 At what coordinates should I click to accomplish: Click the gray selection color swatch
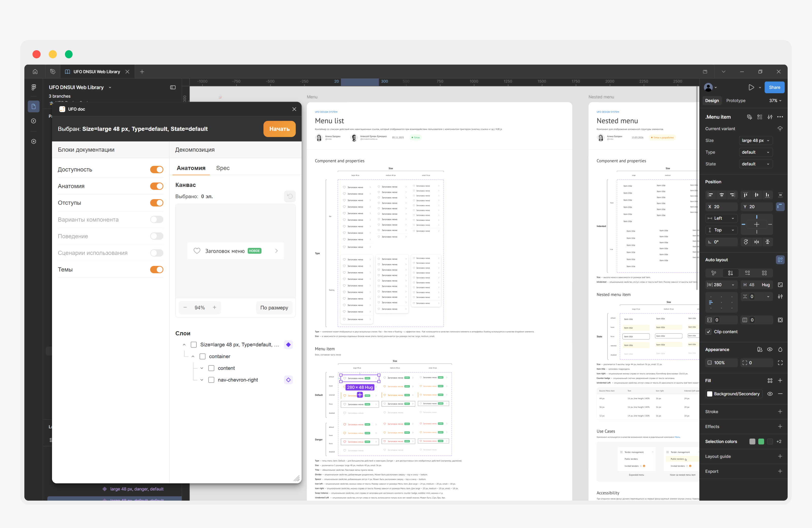point(752,442)
